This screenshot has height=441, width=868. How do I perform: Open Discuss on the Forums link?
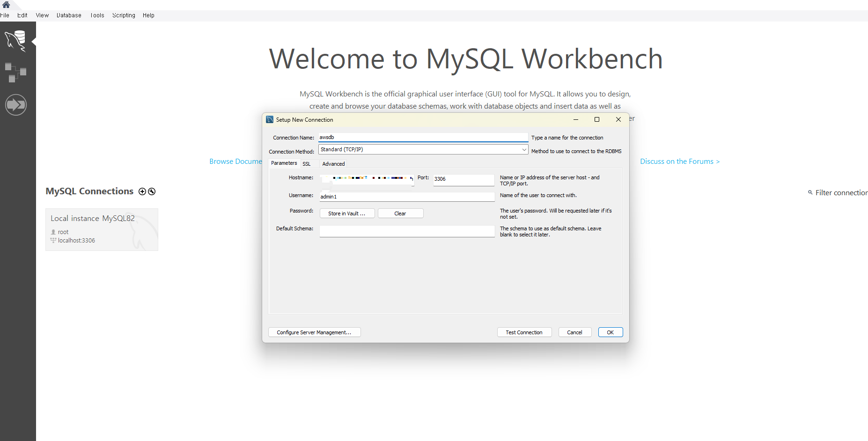coord(680,162)
